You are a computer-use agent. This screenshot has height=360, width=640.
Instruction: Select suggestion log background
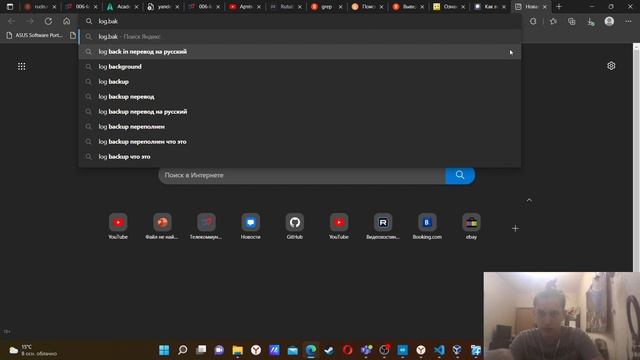(300, 67)
